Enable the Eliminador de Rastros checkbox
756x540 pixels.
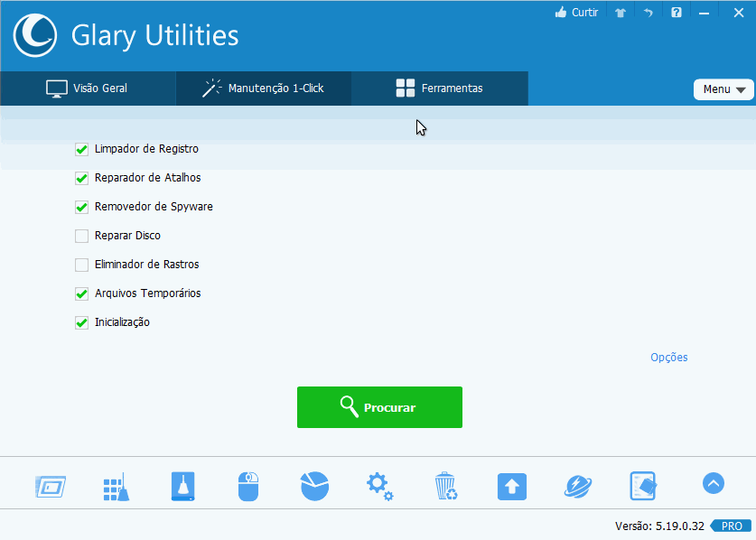(x=81, y=265)
